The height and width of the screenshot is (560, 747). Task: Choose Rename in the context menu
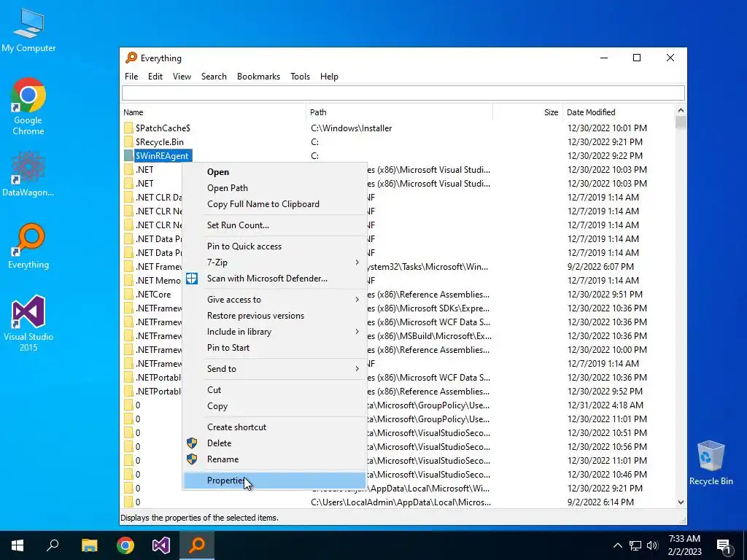pyautogui.click(x=274, y=459)
